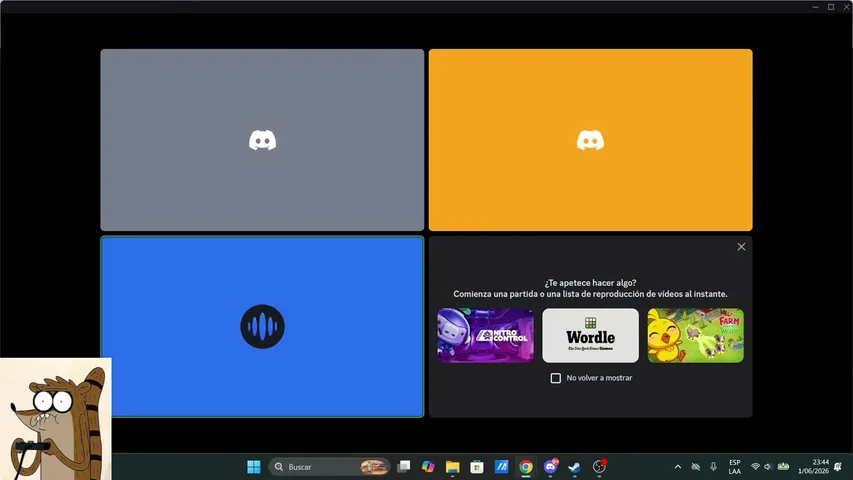Click the battery status tray icon

(x=783, y=466)
